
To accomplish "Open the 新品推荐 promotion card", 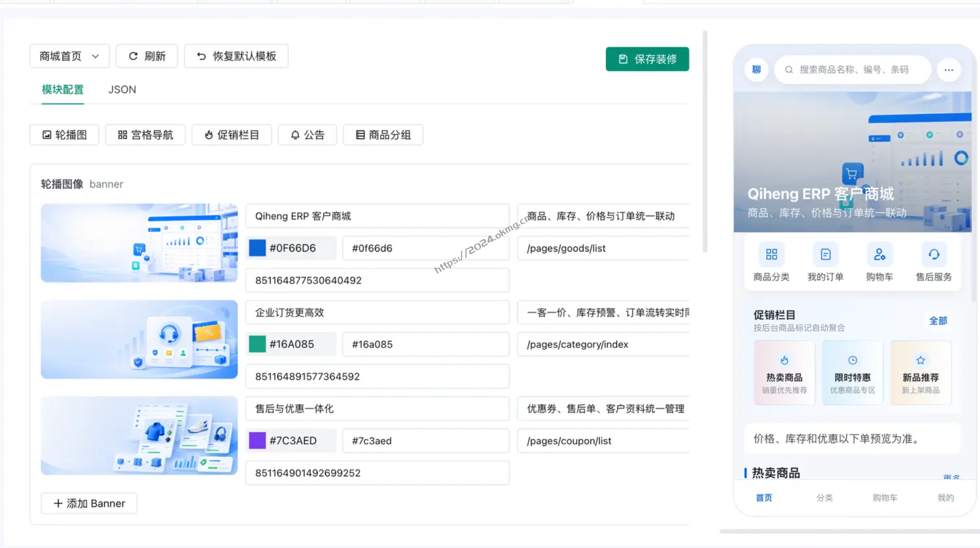I will [921, 373].
